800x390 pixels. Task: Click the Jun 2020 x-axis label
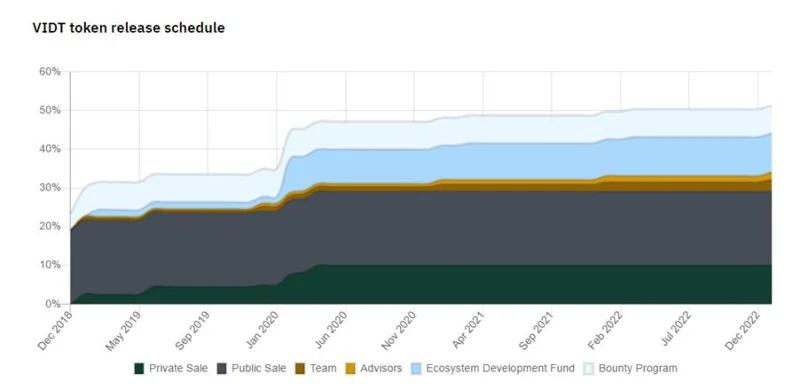pos(330,331)
